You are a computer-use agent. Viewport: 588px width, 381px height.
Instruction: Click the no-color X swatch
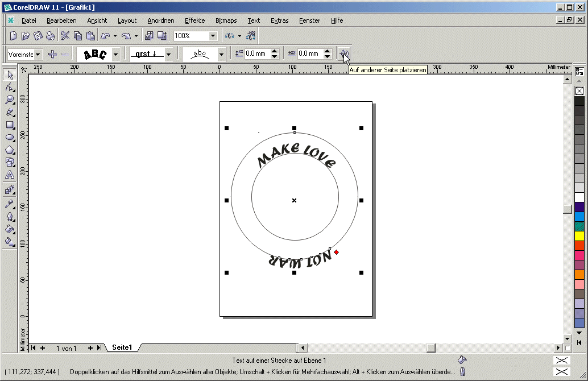click(579, 91)
